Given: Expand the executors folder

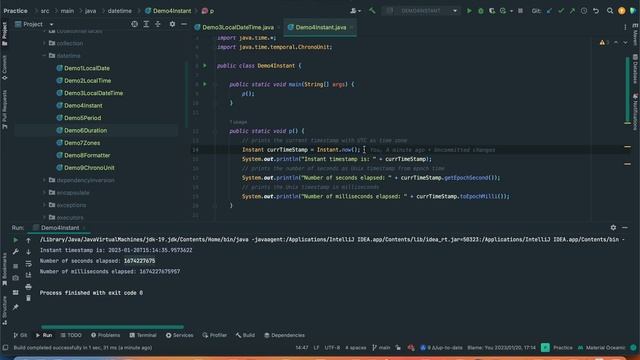Looking at the screenshot, I should click(x=44, y=217).
